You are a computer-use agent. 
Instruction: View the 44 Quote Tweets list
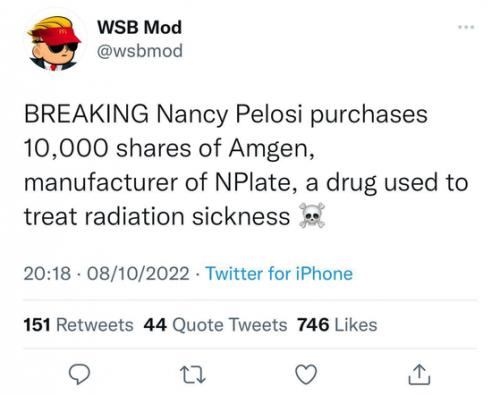point(215,325)
